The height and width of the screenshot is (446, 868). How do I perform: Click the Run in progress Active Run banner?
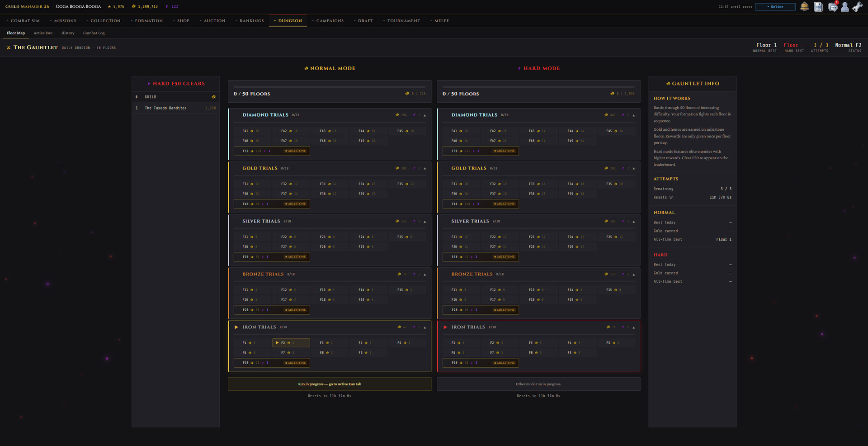(x=330, y=384)
